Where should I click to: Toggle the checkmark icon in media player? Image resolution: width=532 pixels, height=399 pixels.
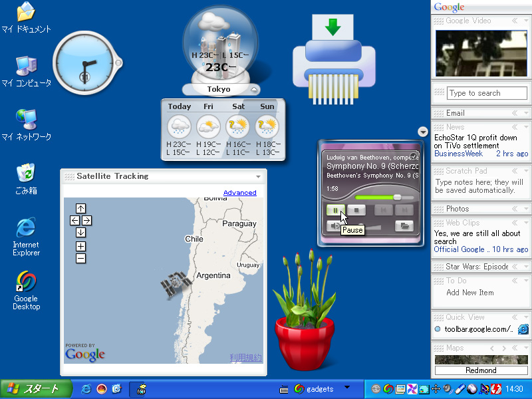[413, 156]
